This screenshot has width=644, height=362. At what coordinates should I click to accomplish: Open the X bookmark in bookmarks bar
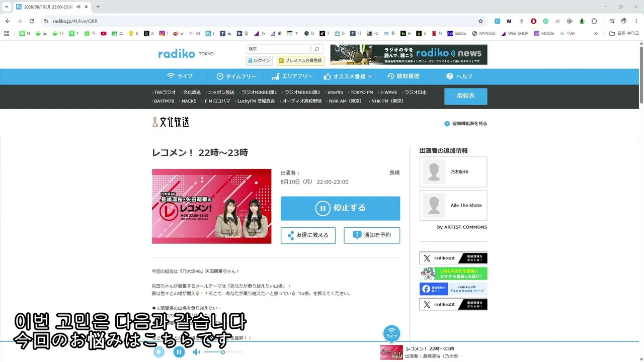[148, 34]
